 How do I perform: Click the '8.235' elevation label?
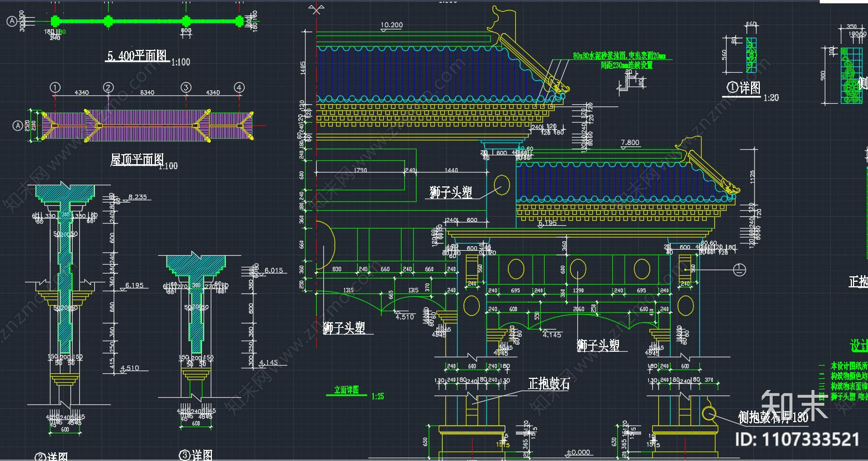[x=137, y=197]
